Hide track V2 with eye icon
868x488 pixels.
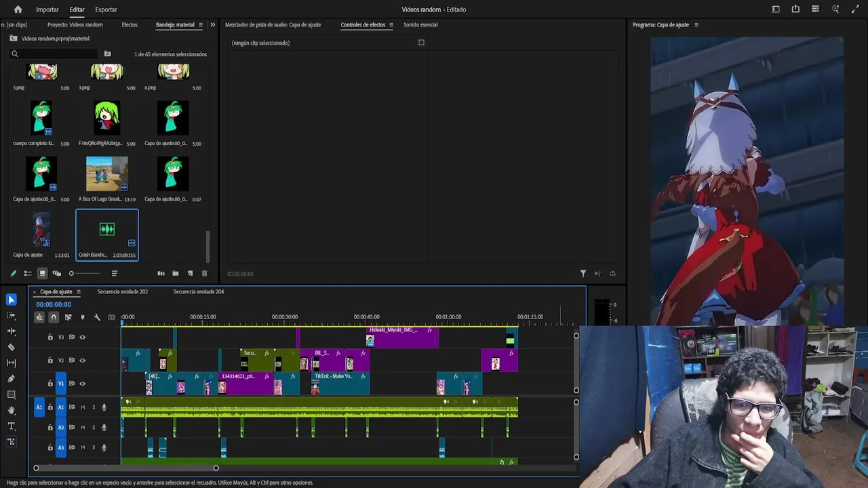click(83, 360)
